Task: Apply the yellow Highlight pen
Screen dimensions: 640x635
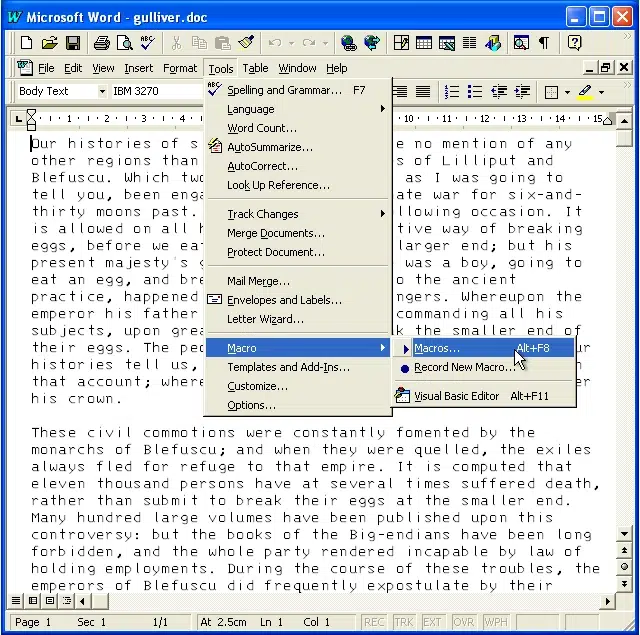Action: 585,91
